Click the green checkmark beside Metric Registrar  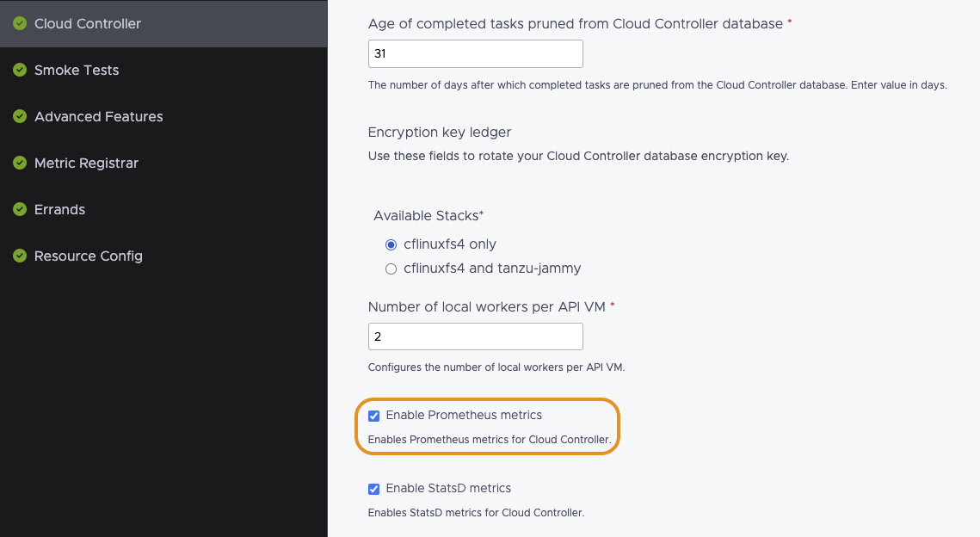[x=20, y=164]
